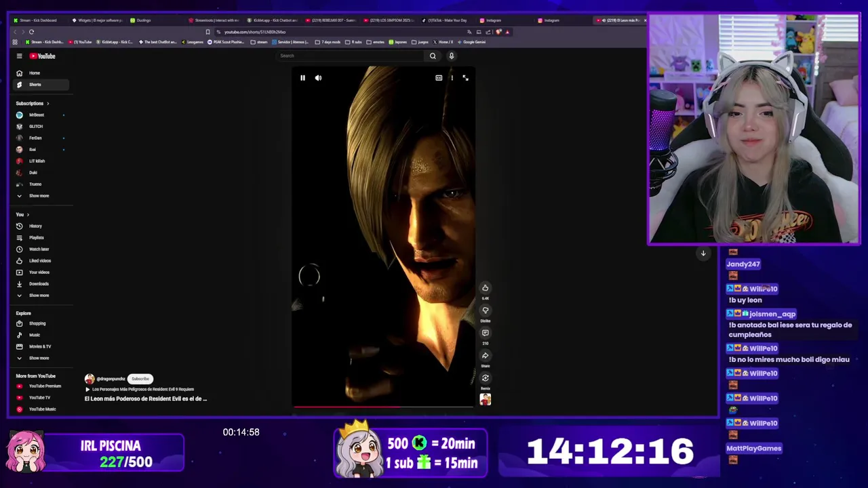Expand Show more under Subscriptions
The width and height of the screenshot is (868, 488).
40,196
